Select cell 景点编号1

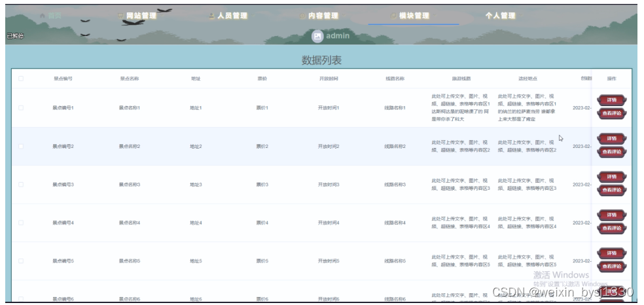[63, 108]
